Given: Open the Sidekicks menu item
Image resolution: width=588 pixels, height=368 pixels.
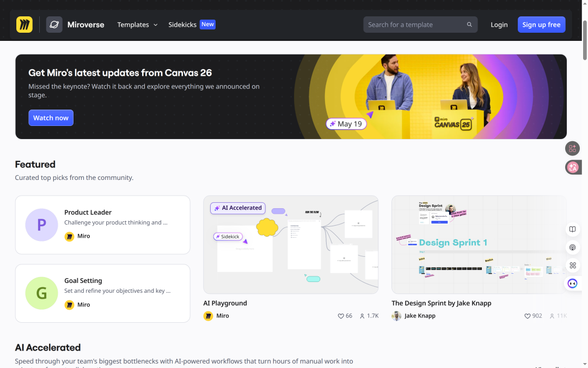Looking at the screenshot, I should coord(182,25).
